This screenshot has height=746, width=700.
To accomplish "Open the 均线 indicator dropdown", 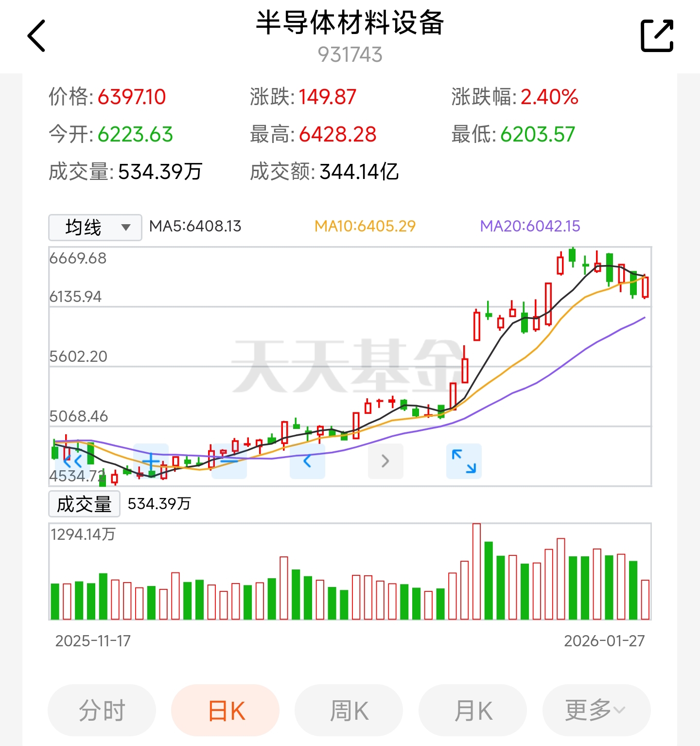I will tap(95, 227).
